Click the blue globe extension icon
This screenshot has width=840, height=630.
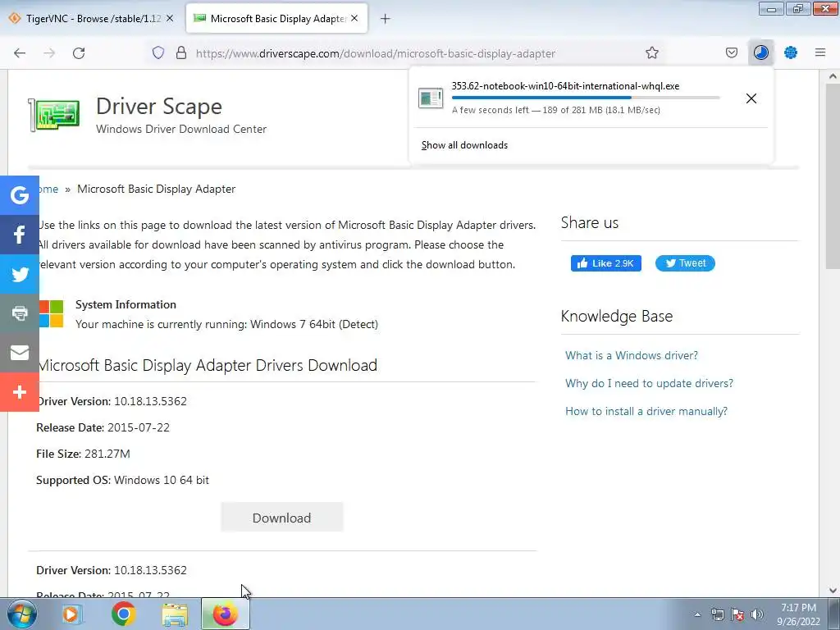click(x=791, y=52)
